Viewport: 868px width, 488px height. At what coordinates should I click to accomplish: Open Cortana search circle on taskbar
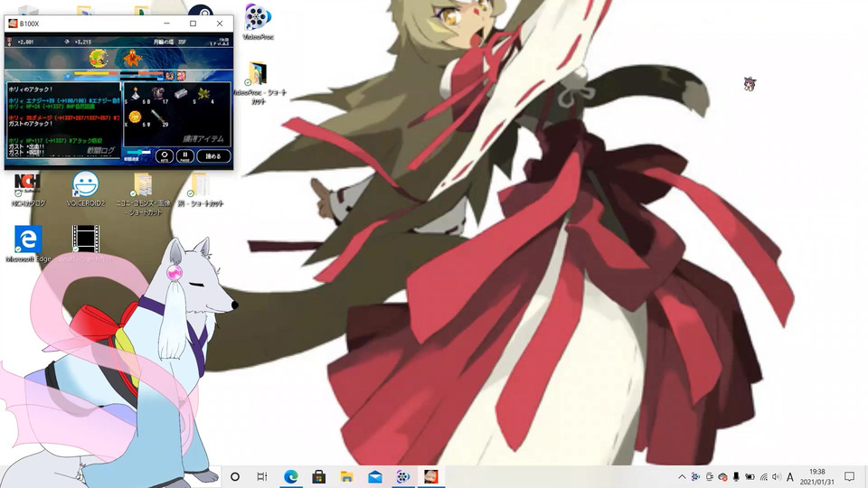[x=235, y=476]
